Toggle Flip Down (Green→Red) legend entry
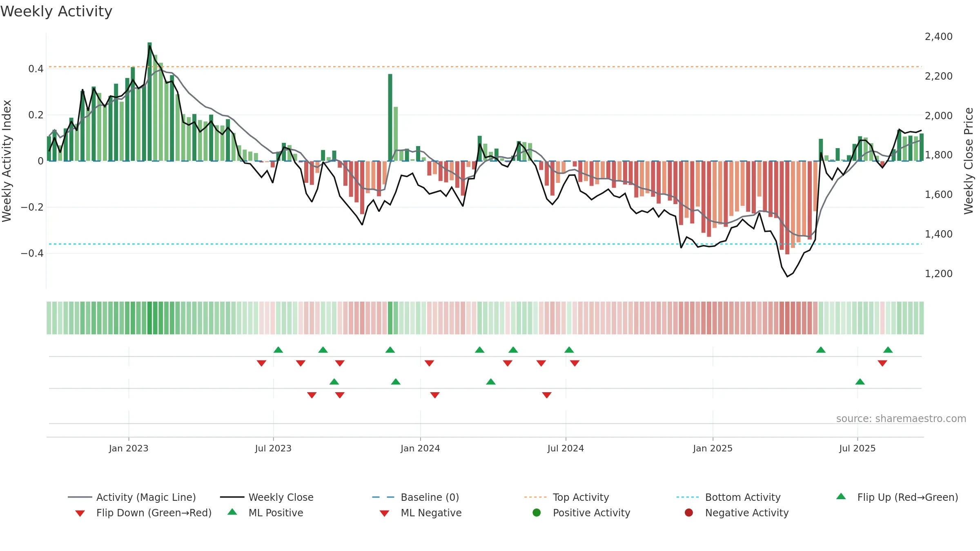Image resolution: width=980 pixels, height=551 pixels. (143, 513)
